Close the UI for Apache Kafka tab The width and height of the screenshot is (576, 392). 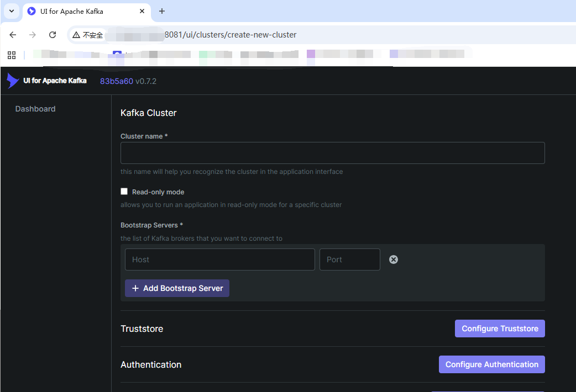[142, 12]
